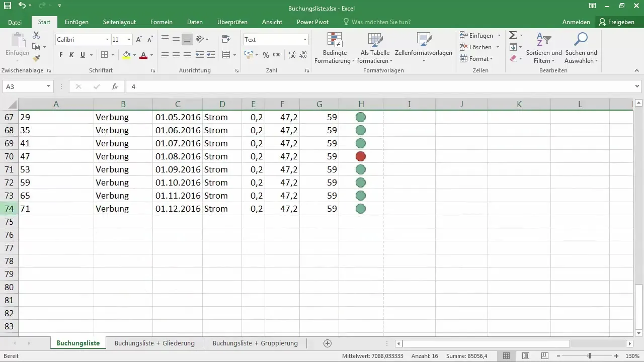Toggle italic K formatting
Viewport: 644px width, 362px height.
click(x=71, y=55)
